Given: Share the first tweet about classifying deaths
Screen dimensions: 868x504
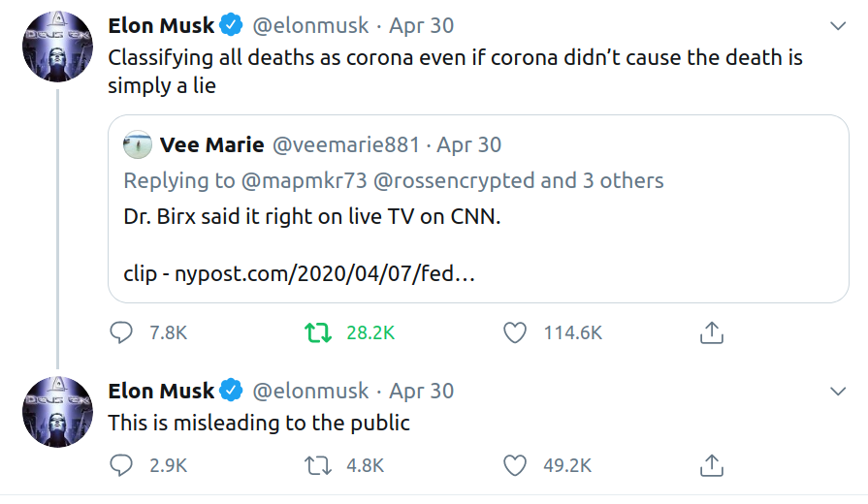Looking at the screenshot, I should pyautogui.click(x=711, y=332).
